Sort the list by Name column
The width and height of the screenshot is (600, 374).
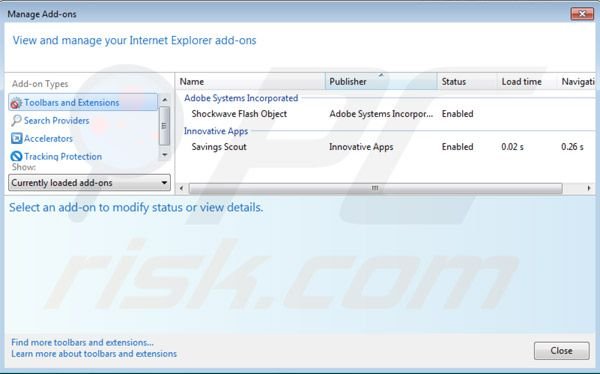(x=251, y=82)
